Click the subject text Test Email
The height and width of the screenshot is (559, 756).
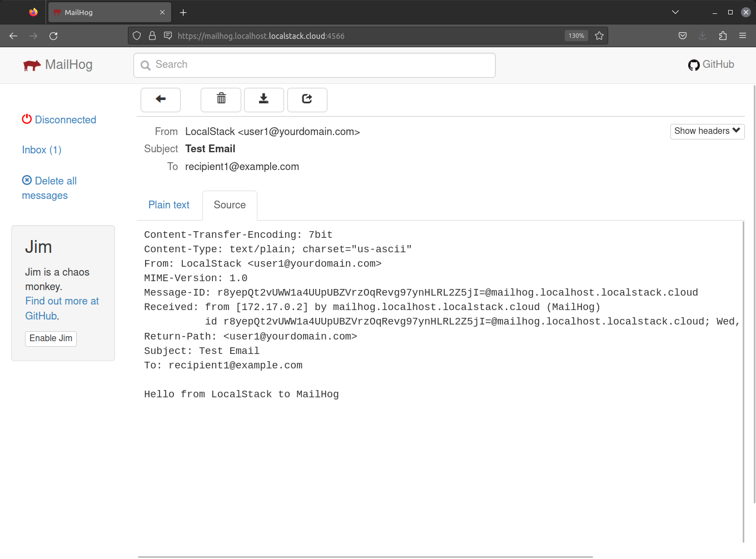[210, 149]
